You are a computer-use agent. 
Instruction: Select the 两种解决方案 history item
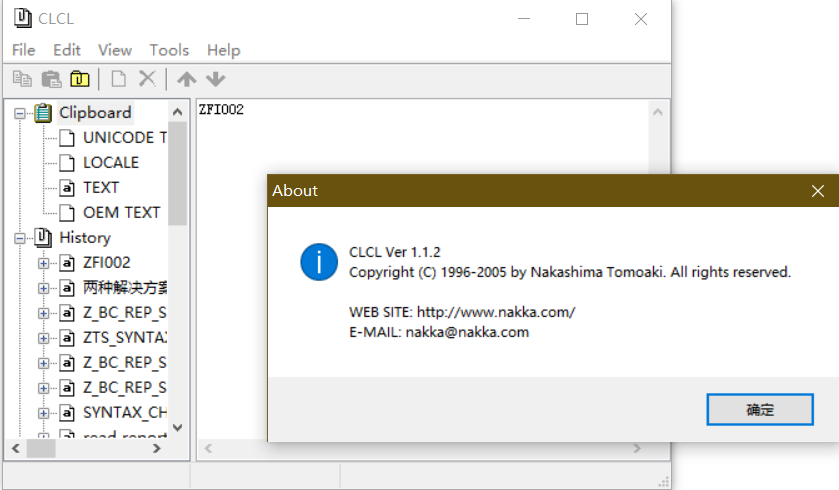pos(125,288)
